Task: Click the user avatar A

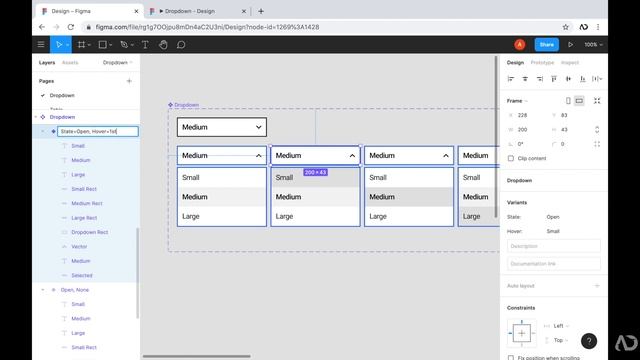Action: (520, 44)
